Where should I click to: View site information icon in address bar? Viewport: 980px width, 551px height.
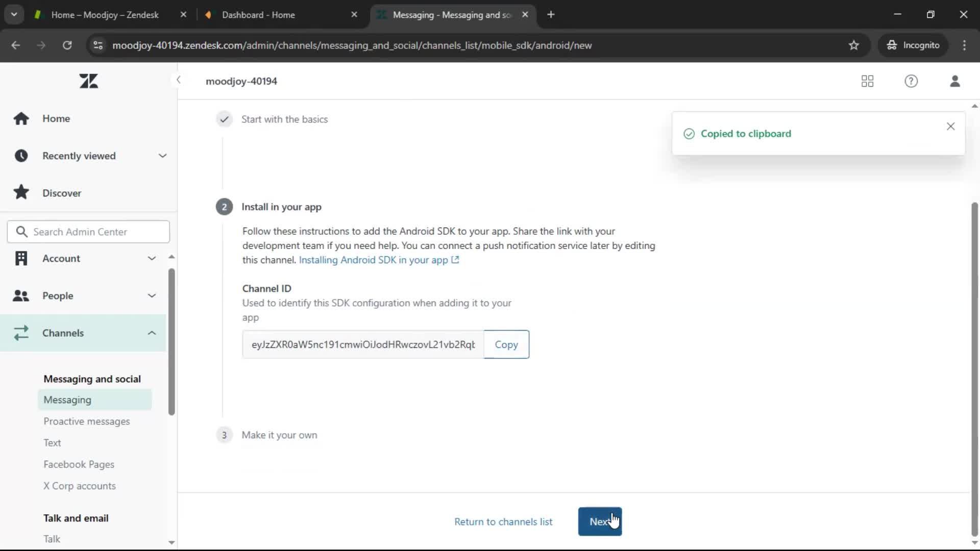(98, 45)
